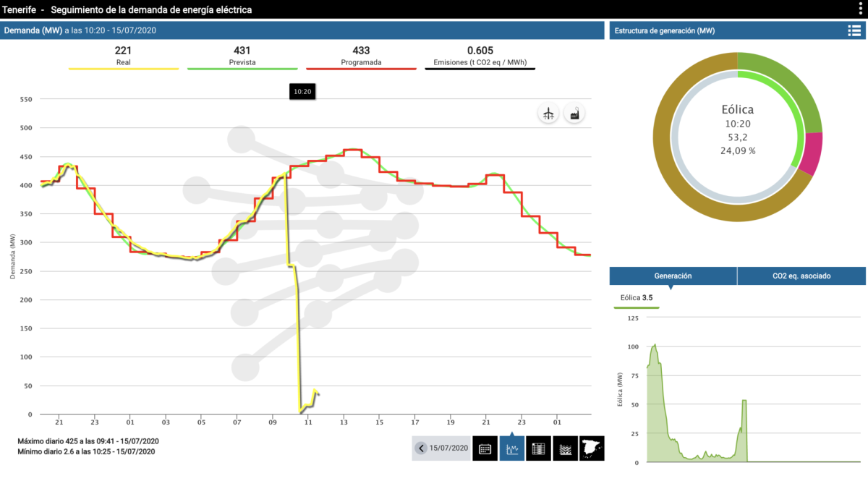Open the stacked area chart view

click(x=565, y=448)
